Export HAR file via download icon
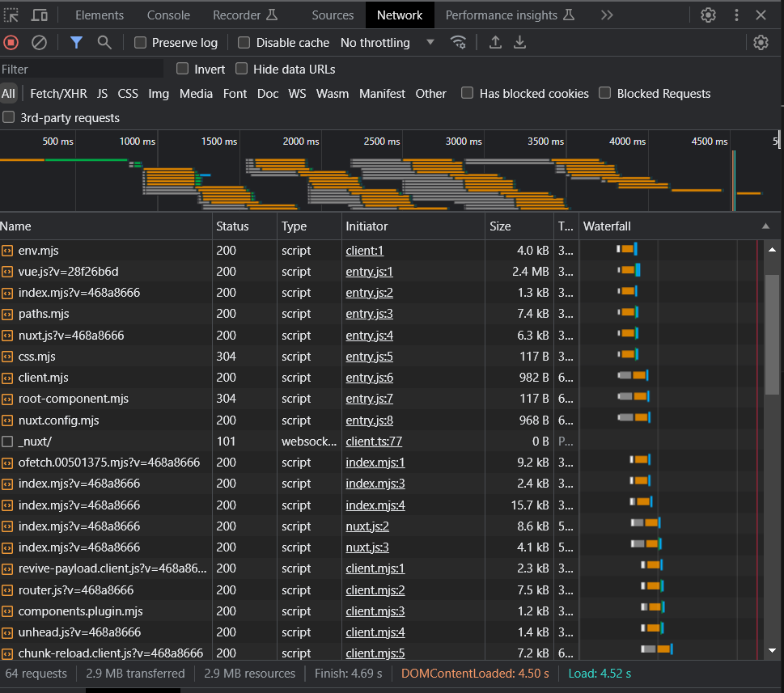 click(520, 42)
